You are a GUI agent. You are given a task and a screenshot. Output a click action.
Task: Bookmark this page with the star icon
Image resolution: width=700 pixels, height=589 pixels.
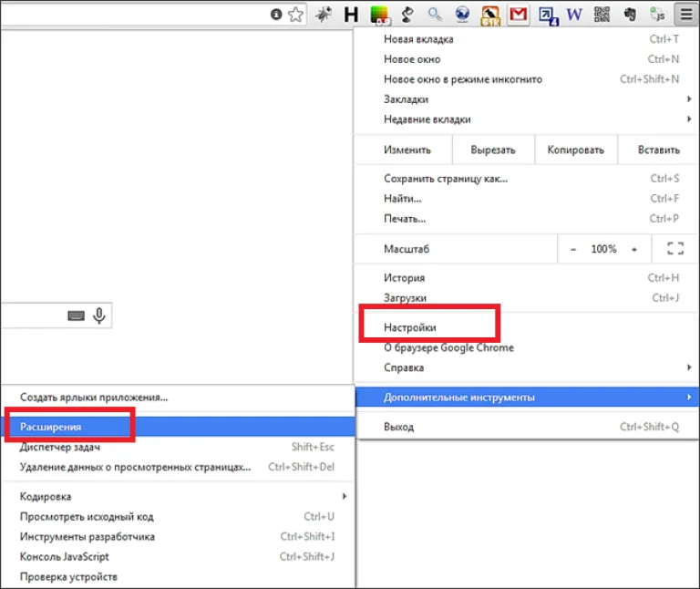click(295, 15)
